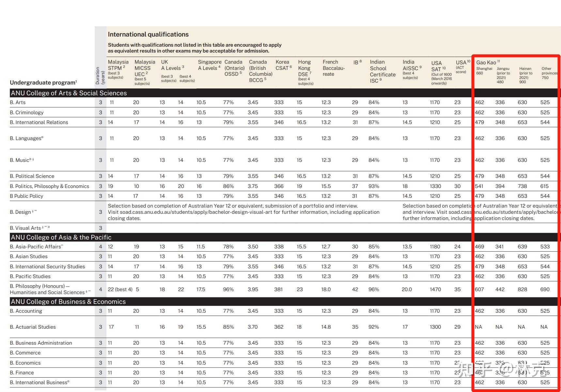Viewport: 561px width, 392px height.
Task: Click the 'B. Philosophy (Honours)' program name
Action: click(x=50, y=289)
